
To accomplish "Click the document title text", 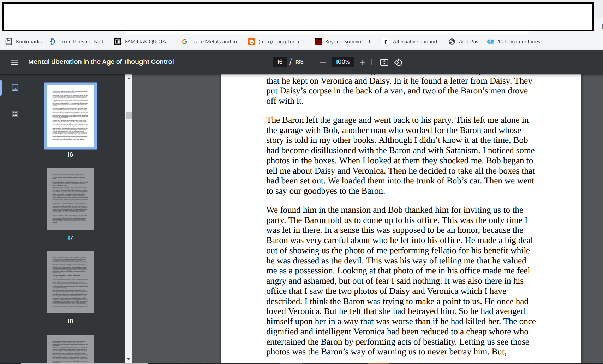I will pyautogui.click(x=101, y=62).
